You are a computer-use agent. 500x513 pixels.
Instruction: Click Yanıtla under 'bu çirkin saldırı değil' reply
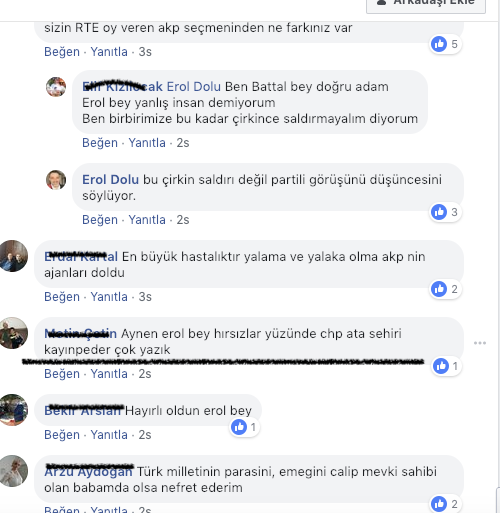147,220
